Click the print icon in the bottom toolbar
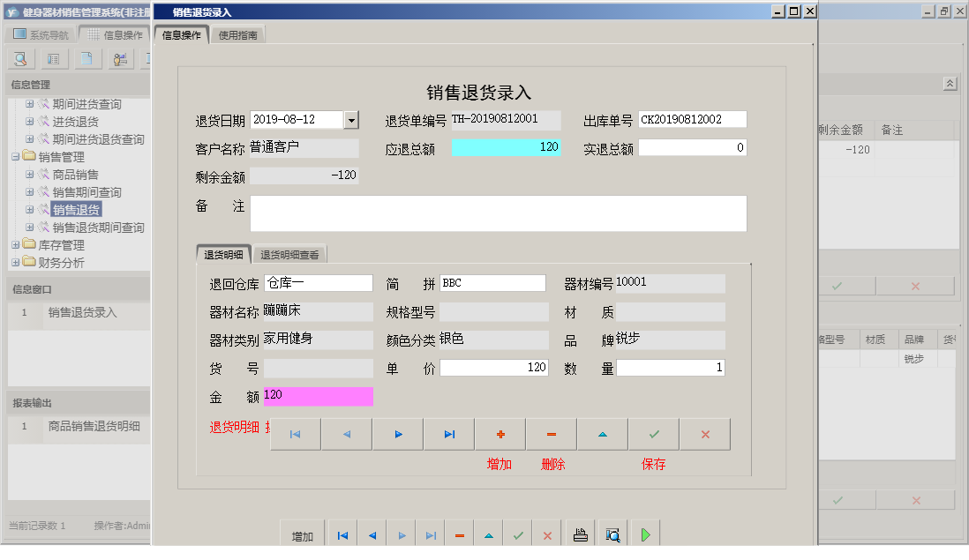 coord(580,533)
